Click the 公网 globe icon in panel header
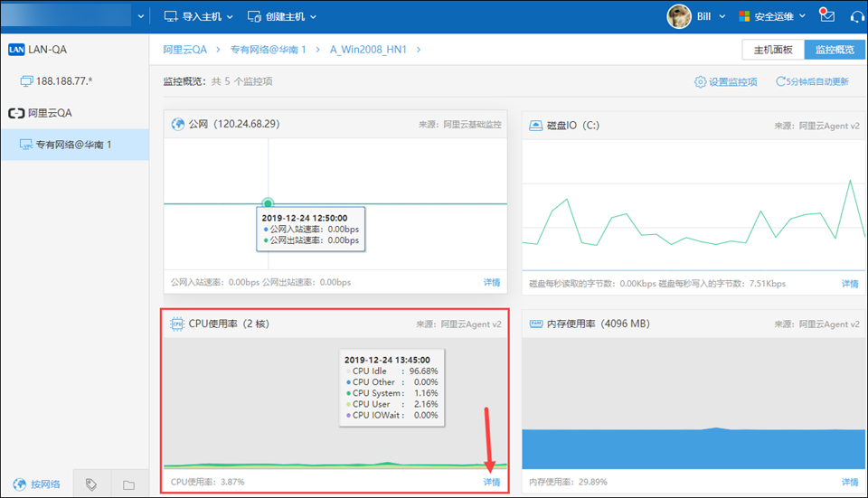The height and width of the screenshot is (498, 868). pyautogui.click(x=178, y=124)
